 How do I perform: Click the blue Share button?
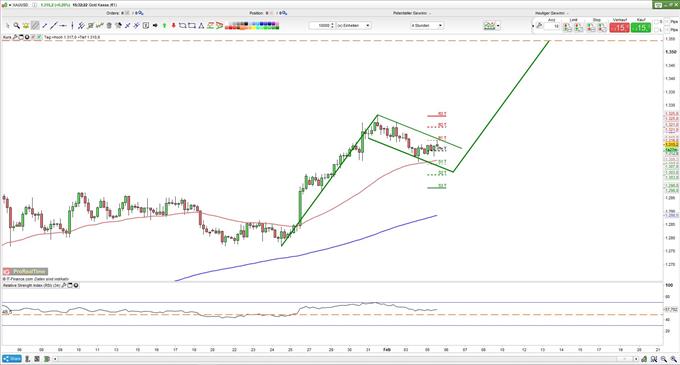(x=12, y=359)
